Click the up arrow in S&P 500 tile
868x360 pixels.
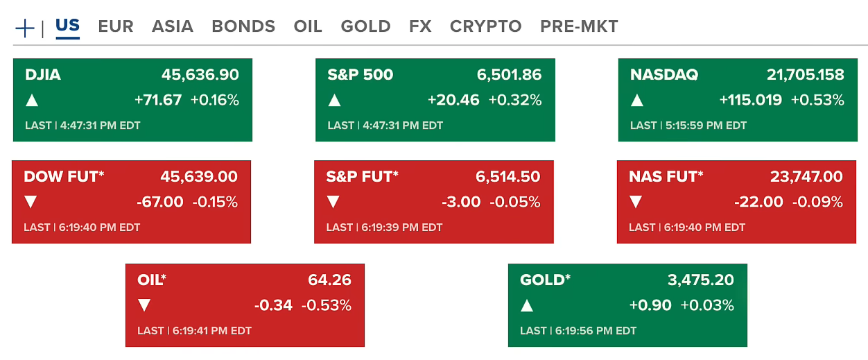[334, 101]
